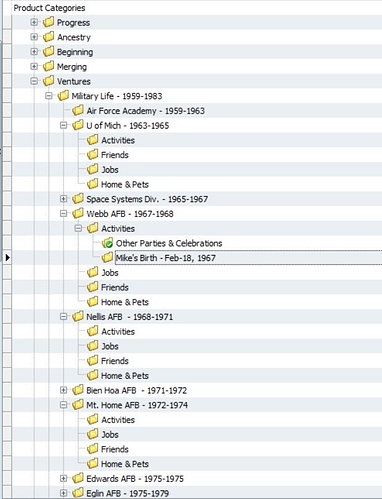Click the U of Mich folder icon
The width and height of the screenshot is (382, 499).
point(78,125)
